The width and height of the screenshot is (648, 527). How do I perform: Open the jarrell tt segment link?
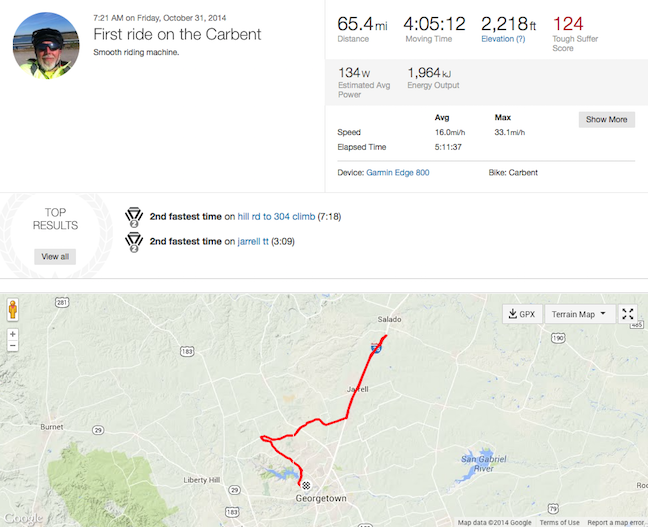[253, 241]
